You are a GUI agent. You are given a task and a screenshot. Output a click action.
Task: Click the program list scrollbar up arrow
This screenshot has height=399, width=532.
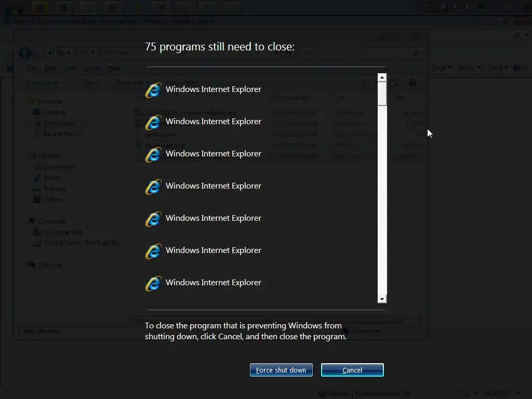point(382,78)
